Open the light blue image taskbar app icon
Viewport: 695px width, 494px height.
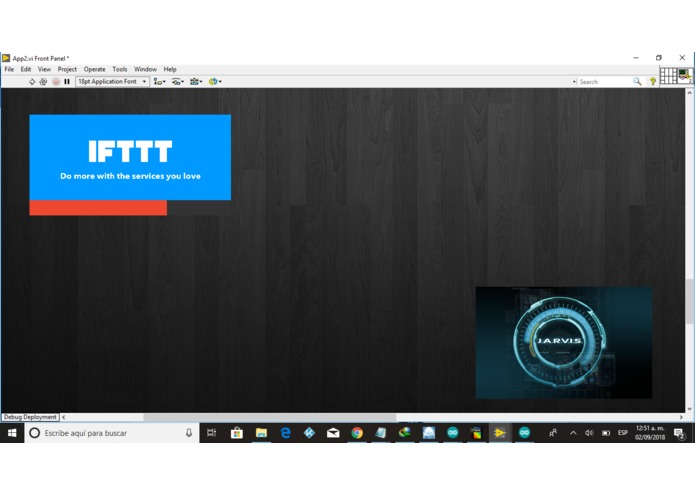coord(429,433)
